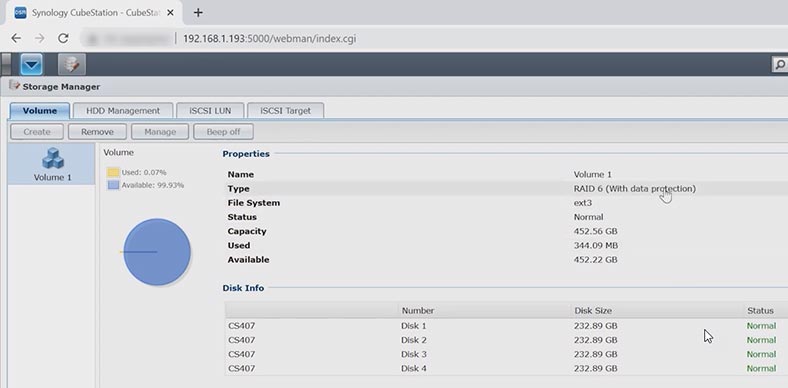This screenshot has height=388, width=788.
Task: Click the yellow Used legend swatch
Action: [x=113, y=172]
